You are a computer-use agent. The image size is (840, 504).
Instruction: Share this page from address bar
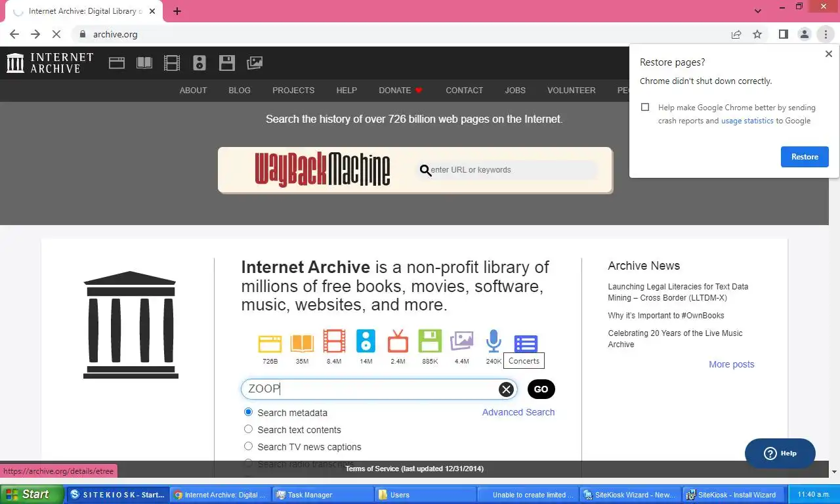coord(736,34)
